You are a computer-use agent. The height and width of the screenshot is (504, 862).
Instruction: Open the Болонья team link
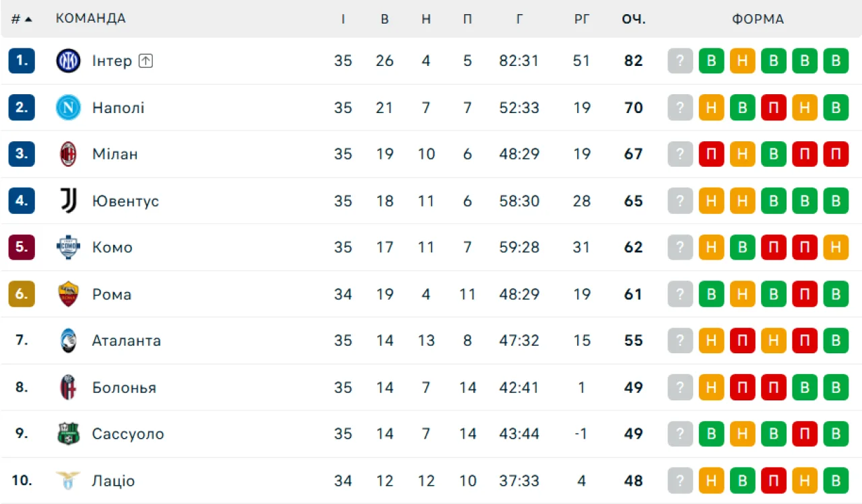(x=124, y=388)
